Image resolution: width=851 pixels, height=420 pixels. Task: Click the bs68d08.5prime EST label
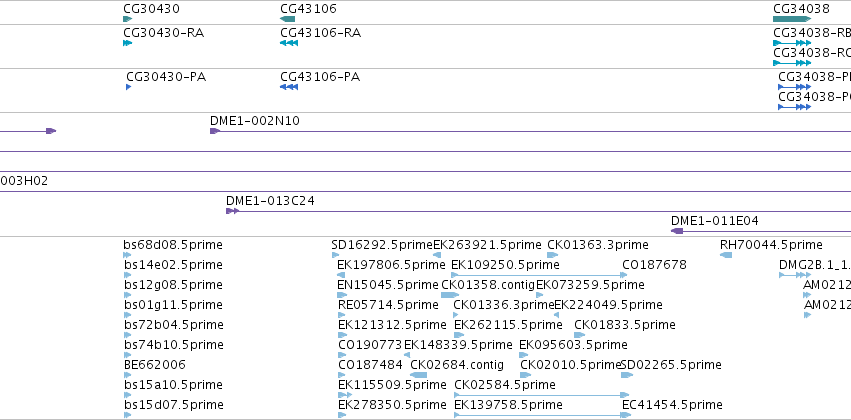[x=173, y=245]
